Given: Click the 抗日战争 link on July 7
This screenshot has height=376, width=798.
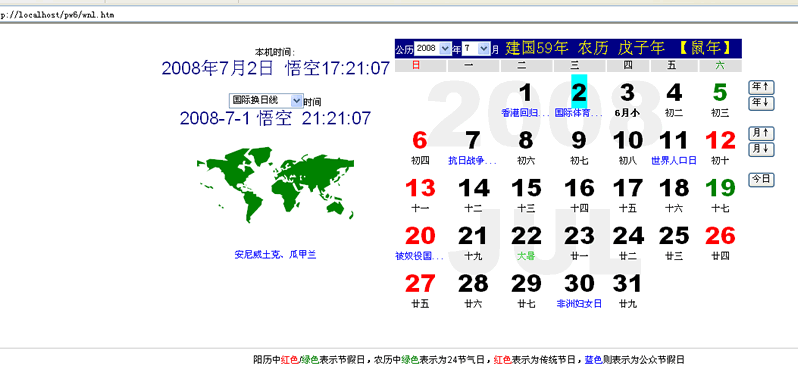Looking at the screenshot, I should [472, 161].
